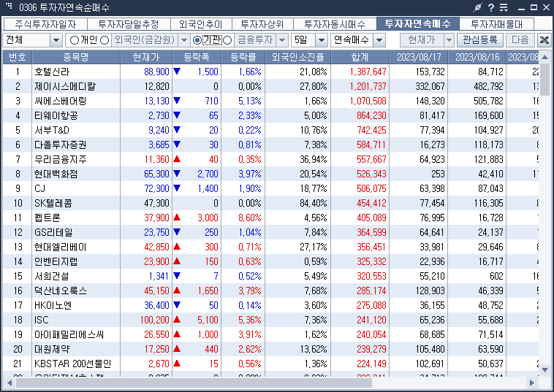Screen dimensions: 554x392
Task: Click the 관심등록 button
Action: click(x=479, y=40)
